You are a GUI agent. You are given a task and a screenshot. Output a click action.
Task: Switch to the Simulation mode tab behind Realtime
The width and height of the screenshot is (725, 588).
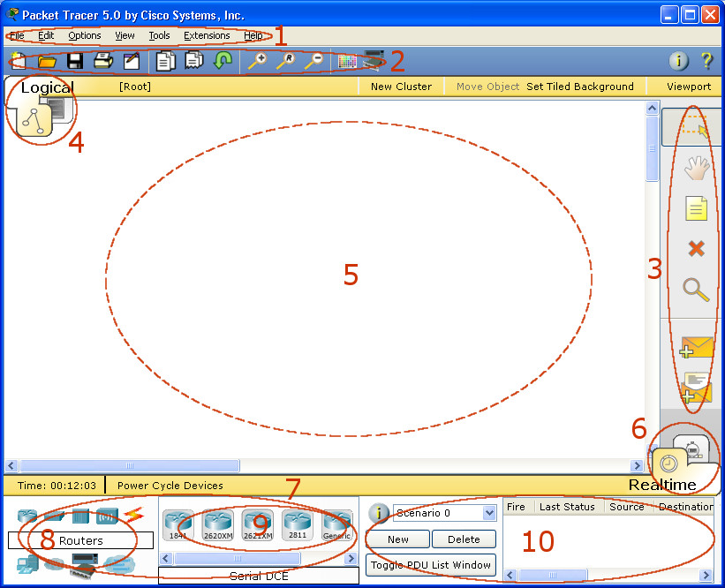[692, 448]
